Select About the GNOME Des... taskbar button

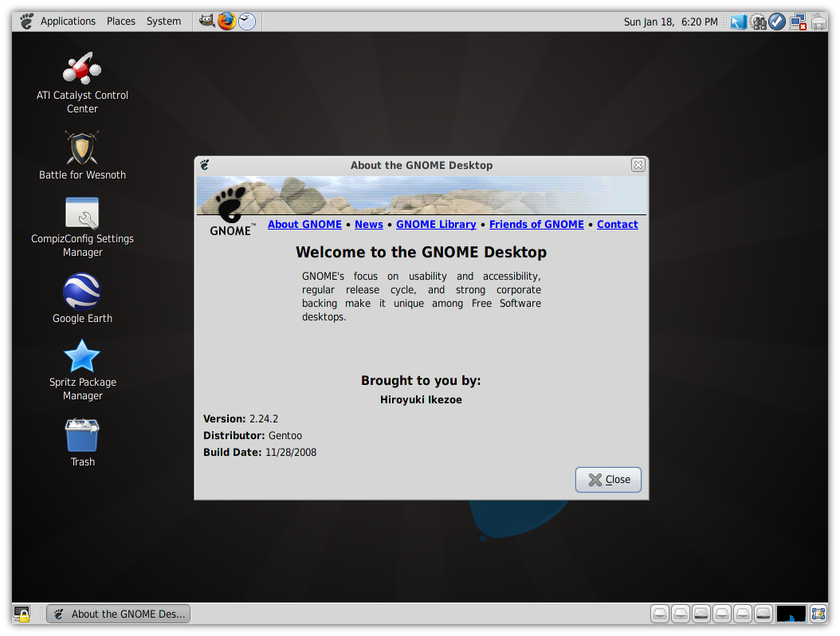click(119, 614)
